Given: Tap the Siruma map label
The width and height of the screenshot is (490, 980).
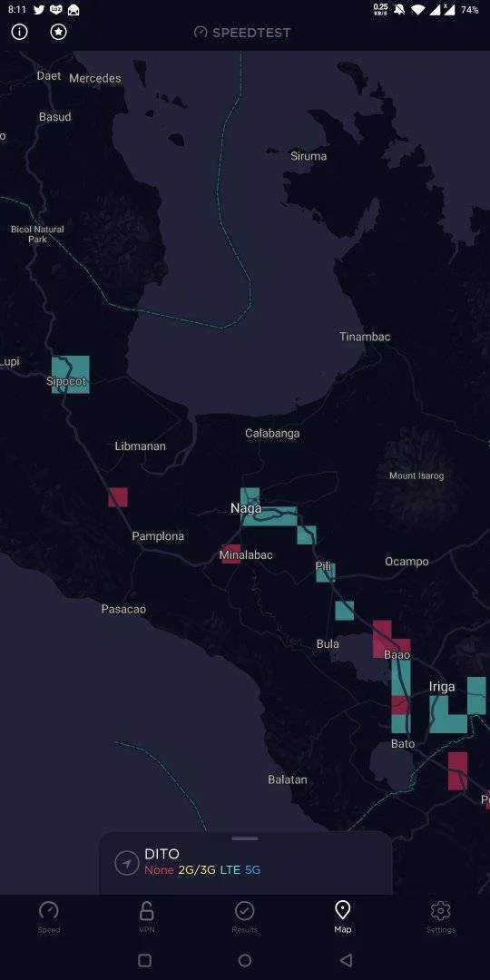Looking at the screenshot, I should tap(309, 156).
